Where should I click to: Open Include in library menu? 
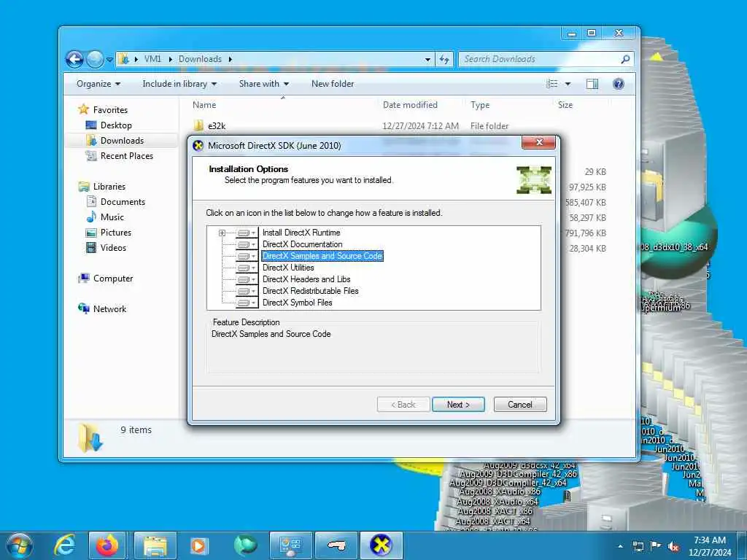[179, 84]
